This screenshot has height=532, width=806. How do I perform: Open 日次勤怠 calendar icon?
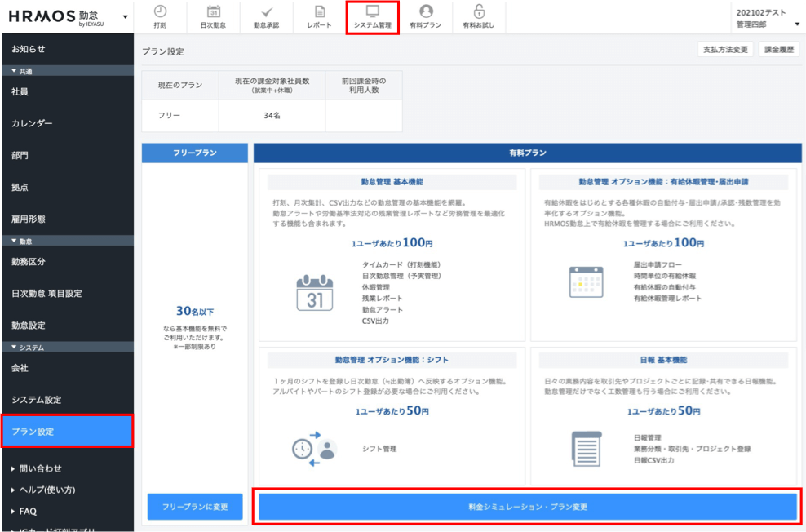[x=213, y=11]
